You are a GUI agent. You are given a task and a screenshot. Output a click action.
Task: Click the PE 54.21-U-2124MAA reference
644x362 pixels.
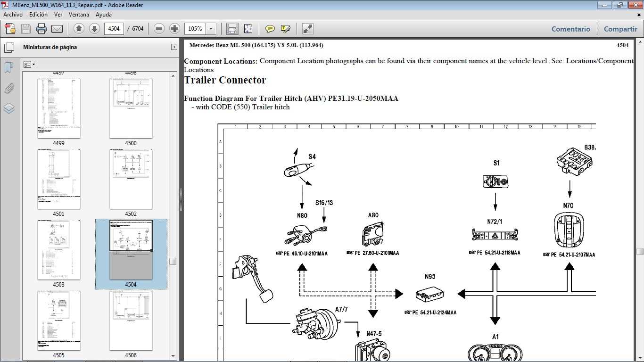coord(430,313)
